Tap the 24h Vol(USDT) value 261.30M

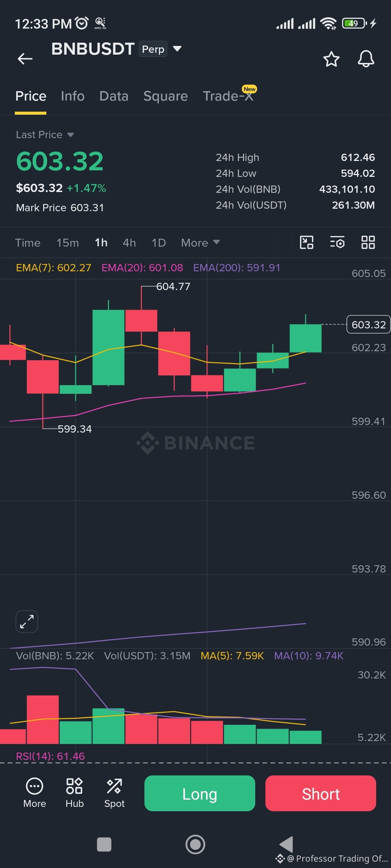[353, 205]
